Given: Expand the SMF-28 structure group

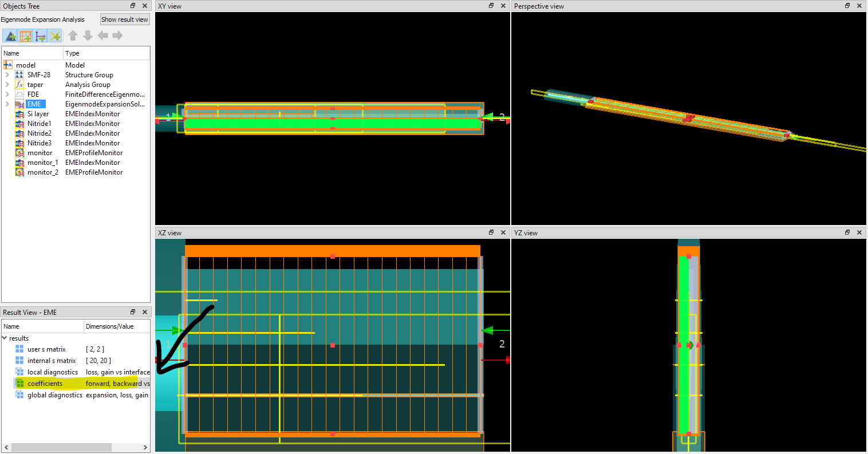Looking at the screenshot, I should (7, 75).
